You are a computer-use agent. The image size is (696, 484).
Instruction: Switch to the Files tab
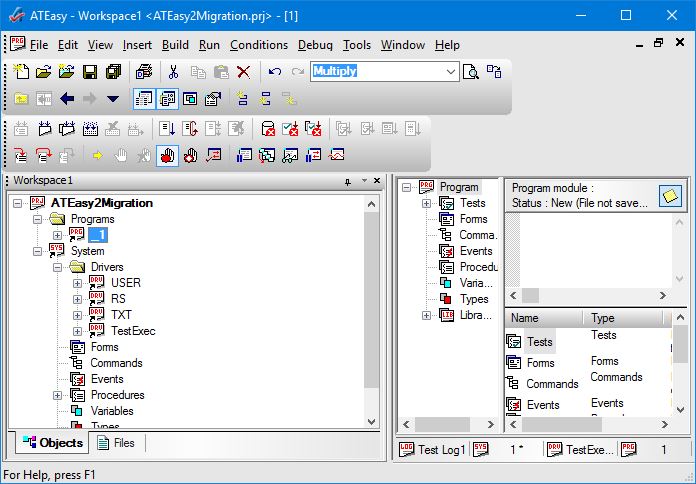(116, 443)
